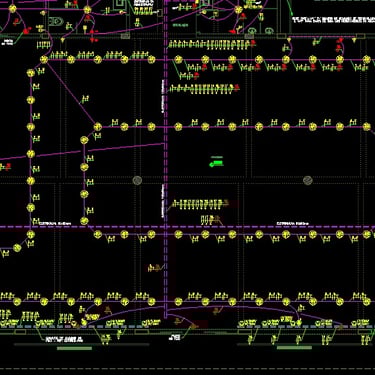The image size is (375, 375).
Task: Pick the long white two-line note beside the green wall line
Action: (333, 20)
